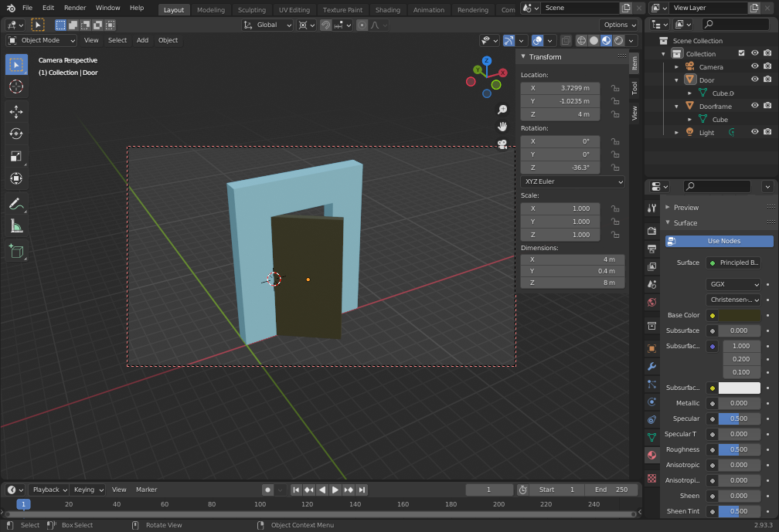Select the Move tool in the viewport toolbar

[15, 112]
